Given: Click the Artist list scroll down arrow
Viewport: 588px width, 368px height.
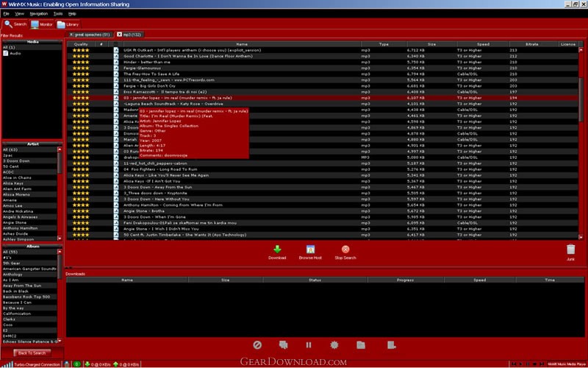Looking at the screenshot, I should point(60,238).
